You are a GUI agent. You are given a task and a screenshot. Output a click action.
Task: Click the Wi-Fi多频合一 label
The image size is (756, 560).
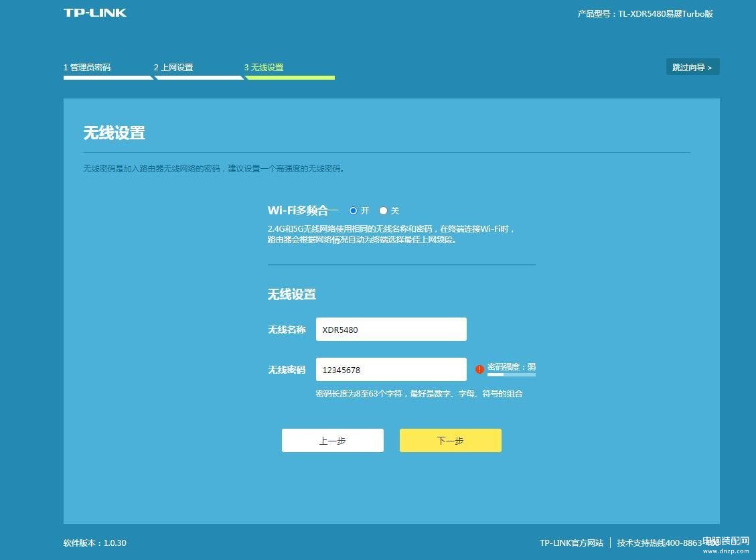click(303, 210)
